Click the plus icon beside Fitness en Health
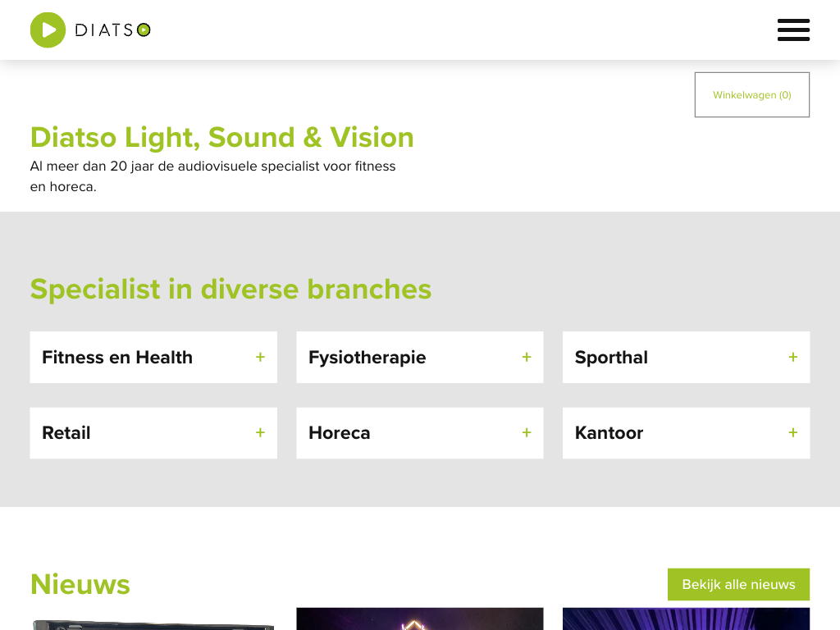 pyautogui.click(x=260, y=357)
